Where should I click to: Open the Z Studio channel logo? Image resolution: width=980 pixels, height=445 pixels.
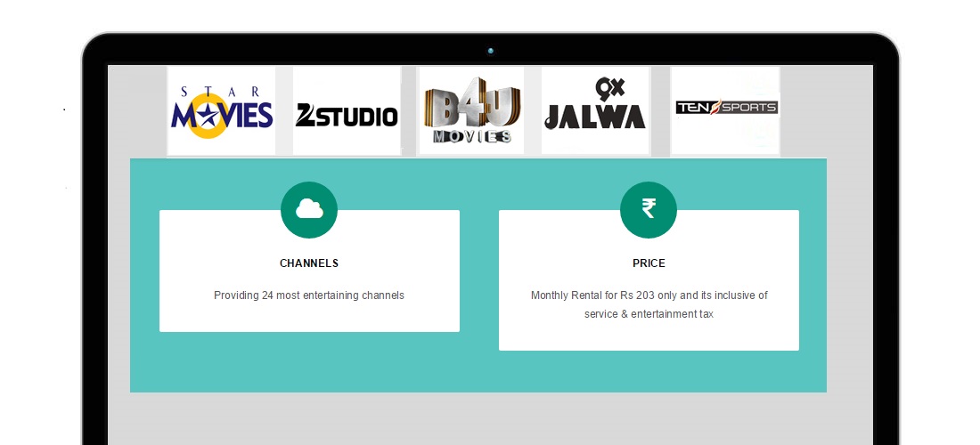pos(347,114)
